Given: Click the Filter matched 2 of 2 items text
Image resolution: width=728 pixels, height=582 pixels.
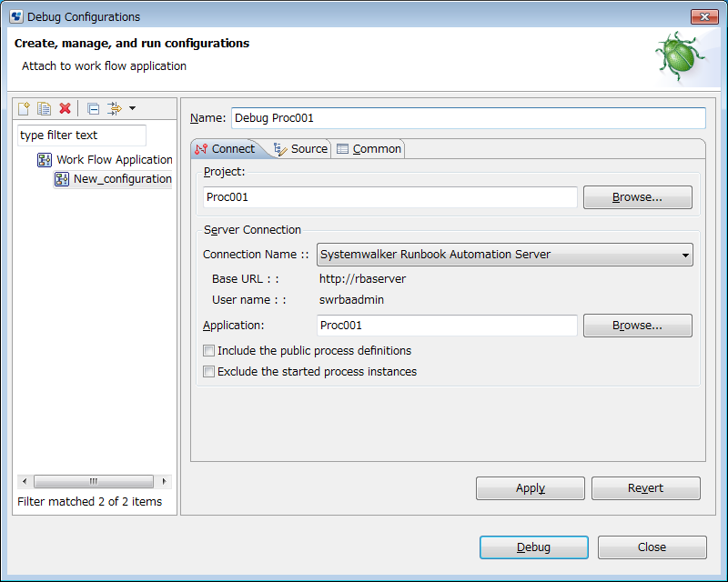Looking at the screenshot, I should (89, 502).
